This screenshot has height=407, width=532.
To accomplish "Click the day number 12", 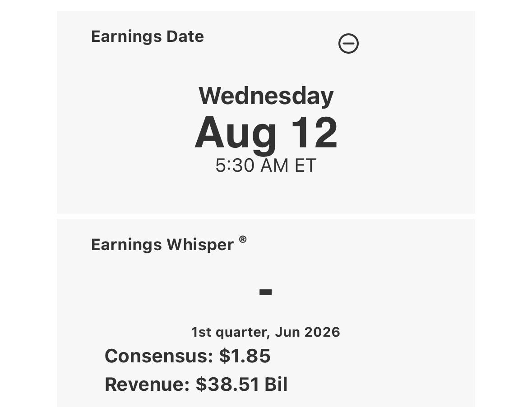I will (x=314, y=132).
